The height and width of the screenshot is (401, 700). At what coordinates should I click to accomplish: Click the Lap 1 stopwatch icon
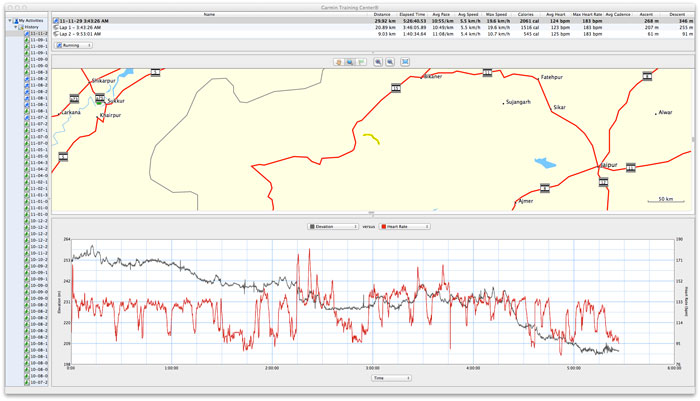tap(56, 27)
